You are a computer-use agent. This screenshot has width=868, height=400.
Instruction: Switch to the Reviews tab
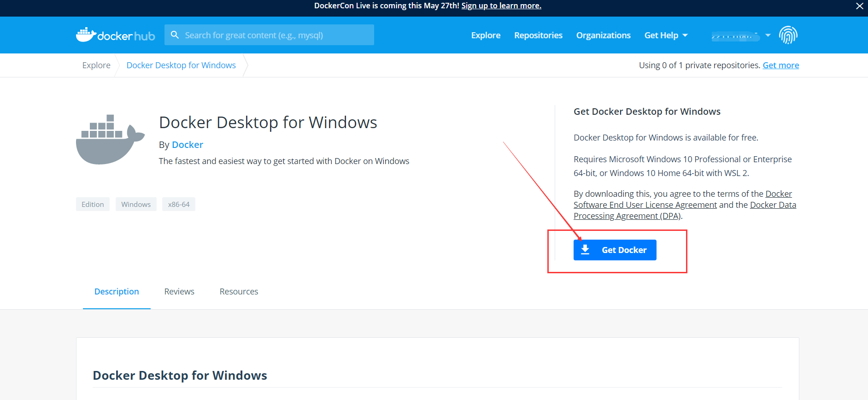coord(179,292)
